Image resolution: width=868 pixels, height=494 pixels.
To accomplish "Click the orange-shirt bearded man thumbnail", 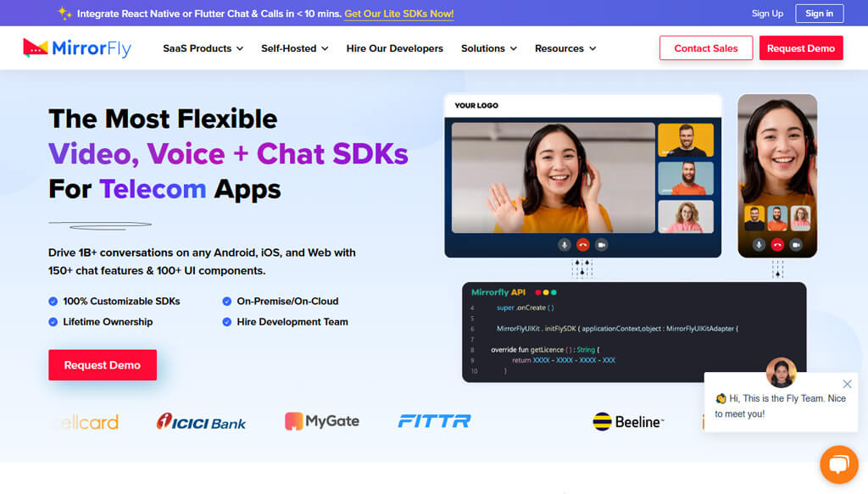I will [685, 178].
